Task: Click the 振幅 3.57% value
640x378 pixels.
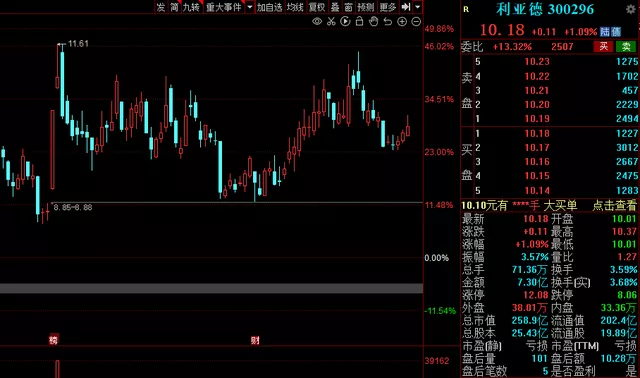Action: 534,257
